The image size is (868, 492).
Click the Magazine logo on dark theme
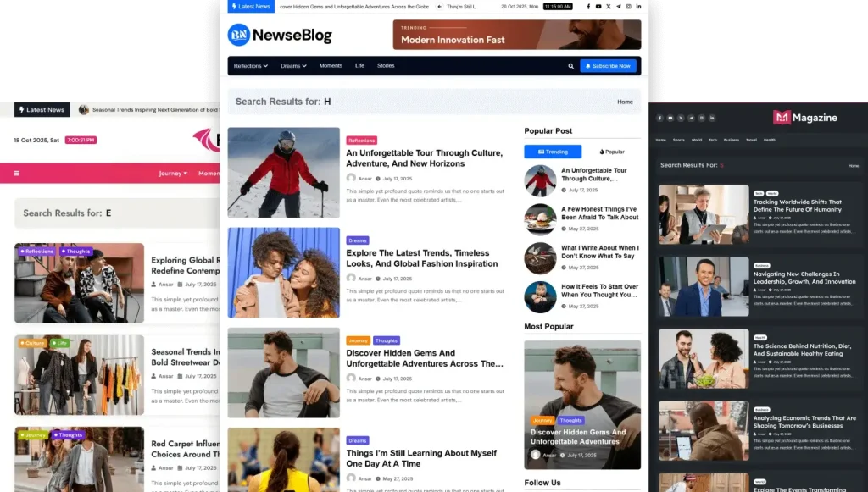click(804, 118)
